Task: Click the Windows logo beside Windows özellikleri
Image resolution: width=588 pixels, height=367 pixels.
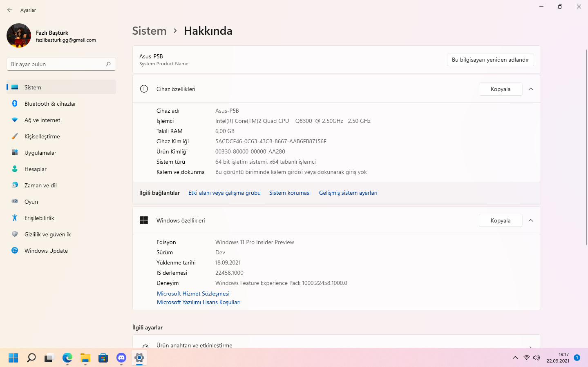Action: coord(144,220)
